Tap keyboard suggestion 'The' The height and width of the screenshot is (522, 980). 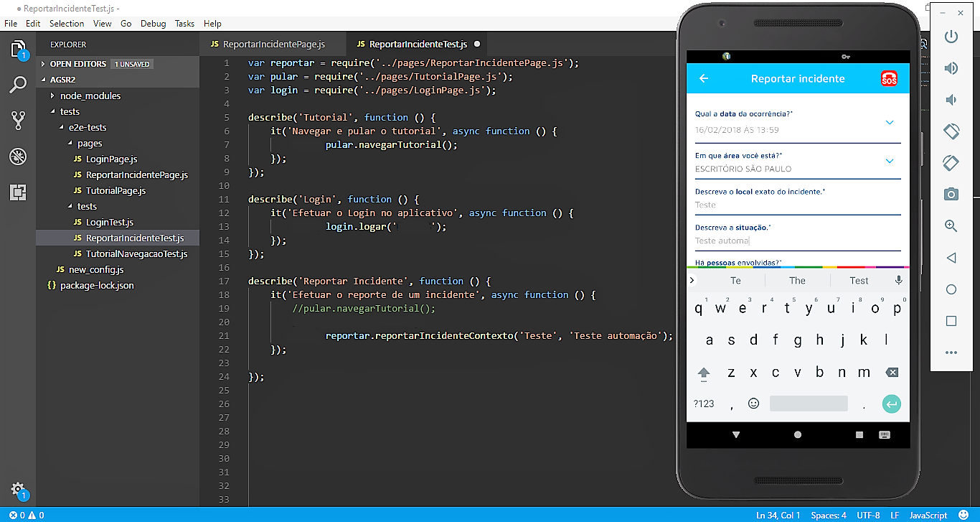coord(797,281)
